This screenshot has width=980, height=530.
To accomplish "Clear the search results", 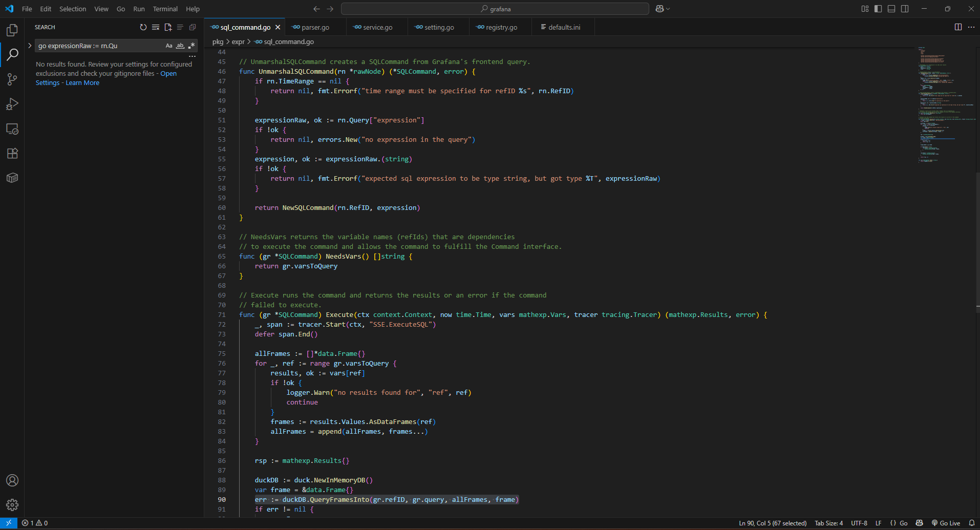I will coord(156,27).
